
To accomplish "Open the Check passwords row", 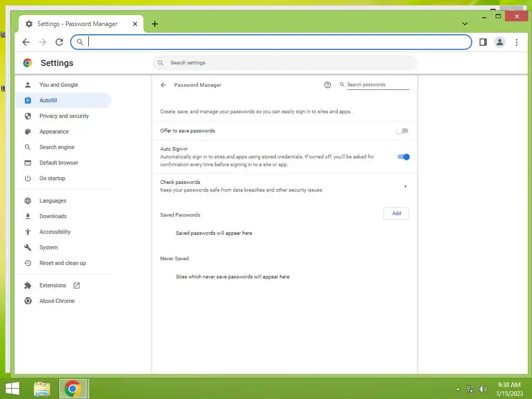I will click(284, 186).
